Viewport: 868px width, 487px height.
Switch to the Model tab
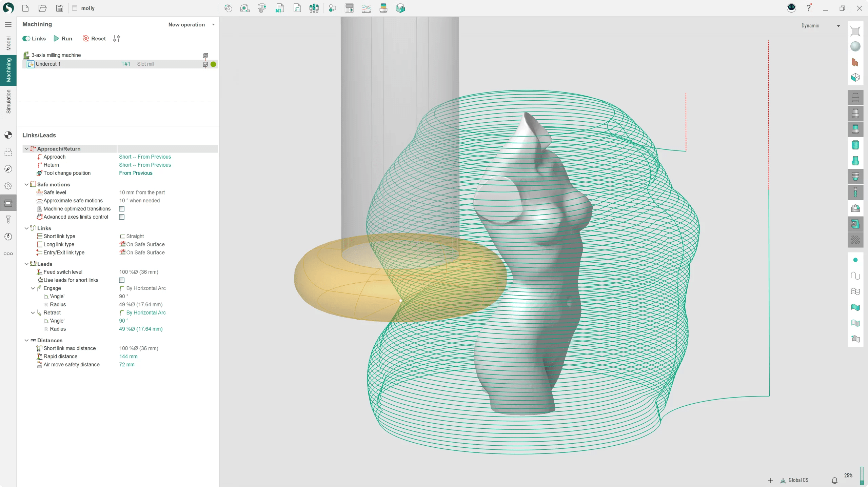click(x=8, y=43)
